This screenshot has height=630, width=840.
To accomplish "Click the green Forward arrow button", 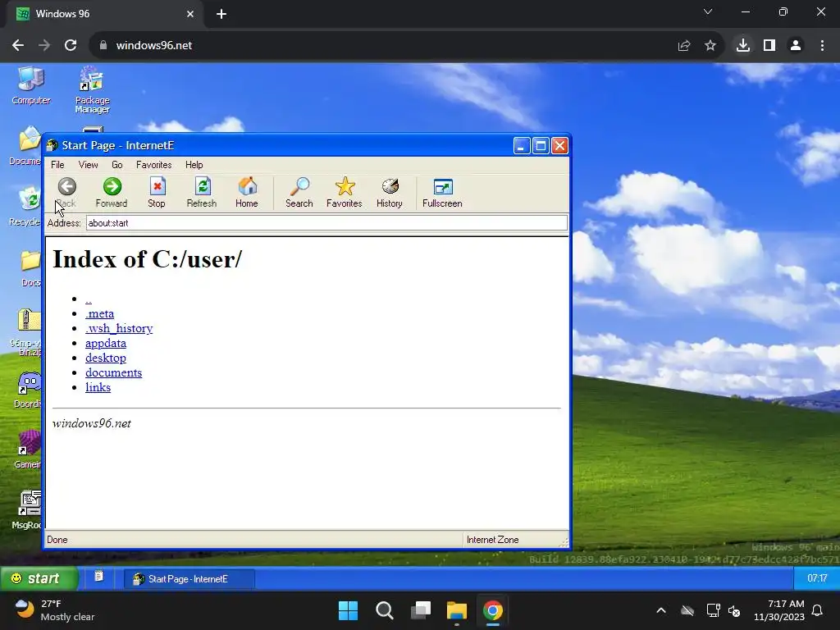I will tap(112, 192).
